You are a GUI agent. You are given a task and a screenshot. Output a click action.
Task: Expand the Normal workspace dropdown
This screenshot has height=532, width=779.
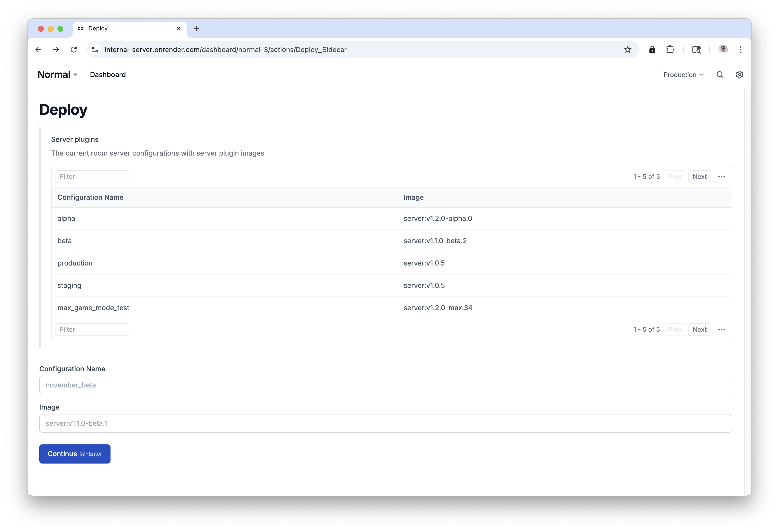tap(57, 75)
